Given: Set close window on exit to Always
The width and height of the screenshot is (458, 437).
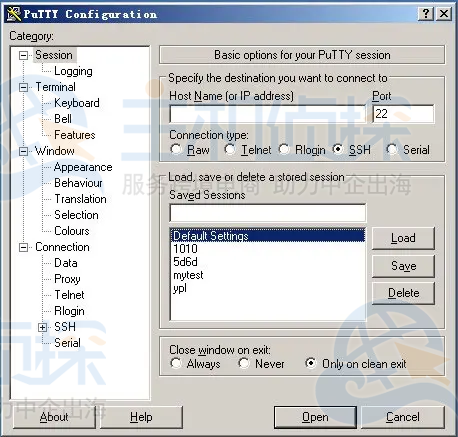Looking at the screenshot, I should click(176, 363).
